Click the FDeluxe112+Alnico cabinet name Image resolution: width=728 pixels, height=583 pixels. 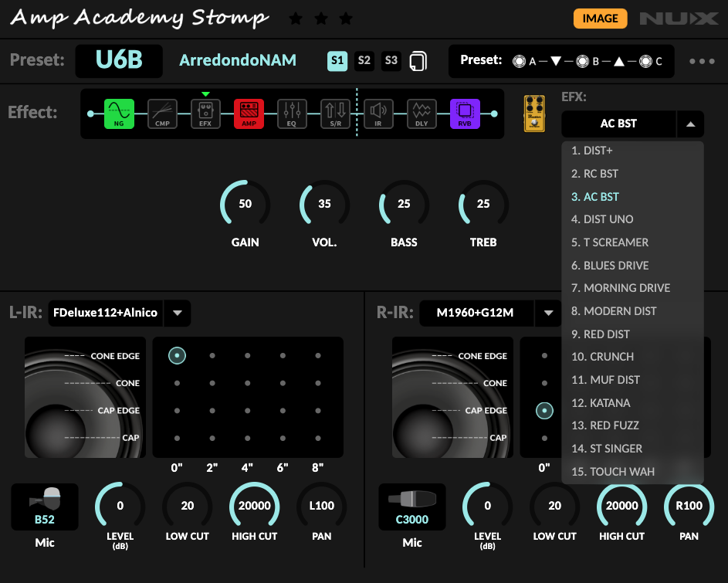pyautogui.click(x=106, y=313)
